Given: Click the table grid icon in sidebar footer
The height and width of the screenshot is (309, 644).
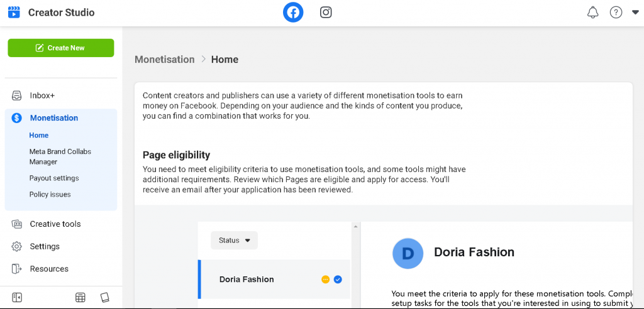Looking at the screenshot, I should coord(80,298).
